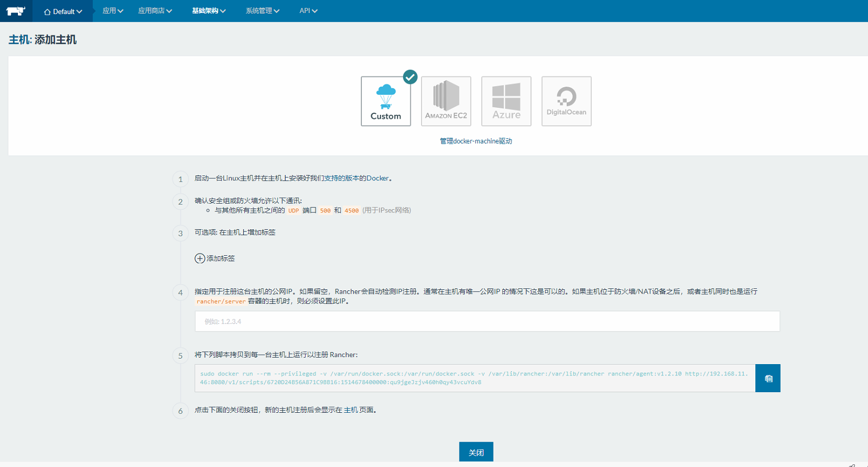Follow the 主机 page link in step 6
The image size is (868, 467).
click(x=351, y=410)
